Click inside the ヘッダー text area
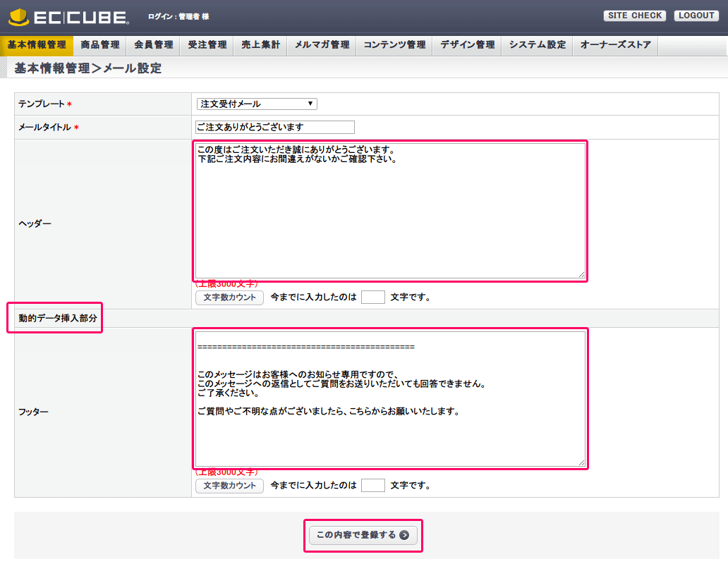The height and width of the screenshot is (571, 728). (x=389, y=211)
